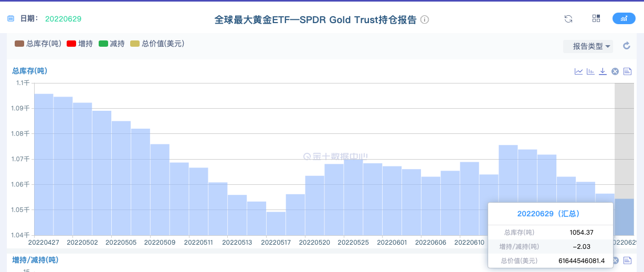Select the blue chart view button

tap(624, 18)
